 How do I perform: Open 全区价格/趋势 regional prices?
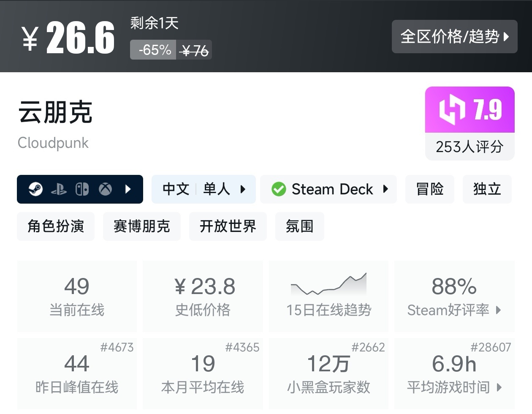pyautogui.click(x=454, y=37)
